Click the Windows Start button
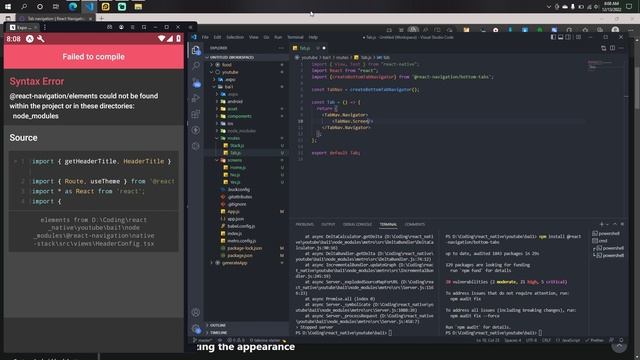The image size is (640, 360). tap(8, 7)
